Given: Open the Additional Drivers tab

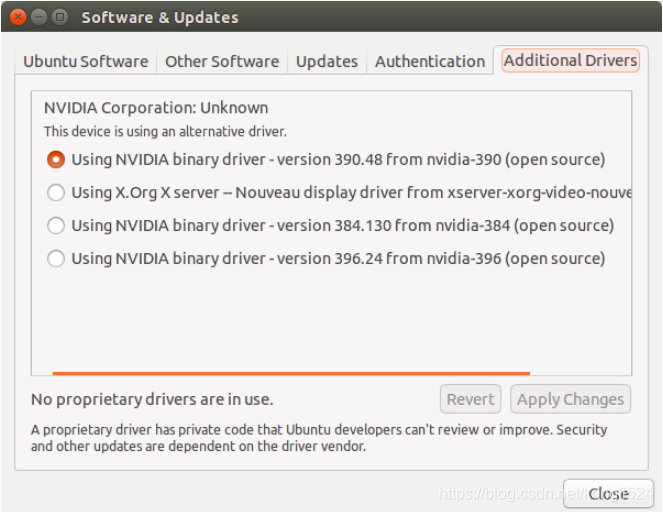Looking at the screenshot, I should 570,60.
